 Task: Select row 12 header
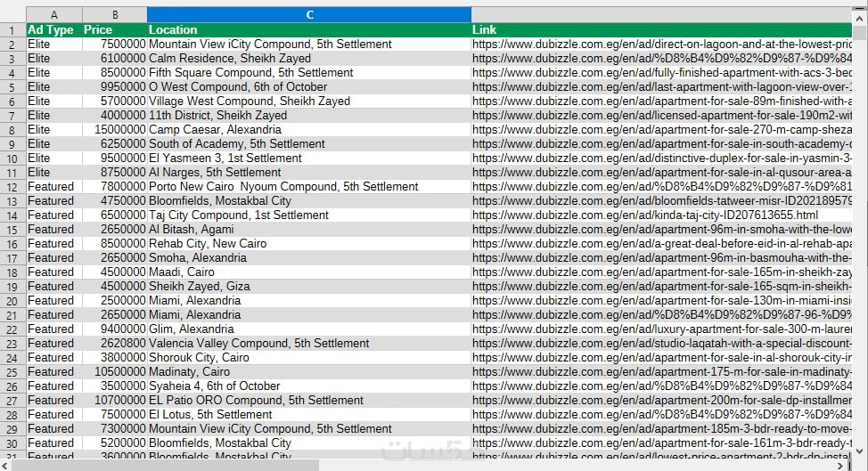(12, 187)
